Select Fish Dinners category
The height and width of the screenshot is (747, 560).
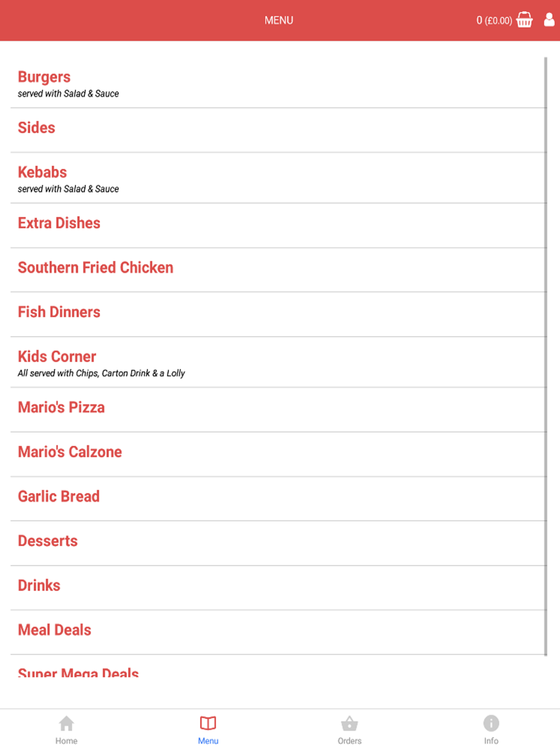point(278,315)
